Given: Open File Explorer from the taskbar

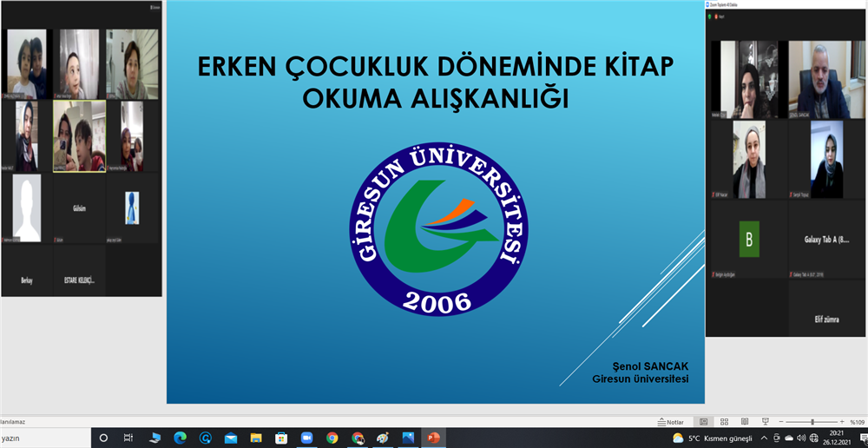Looking at the screenshot, I should coord(256,438).
